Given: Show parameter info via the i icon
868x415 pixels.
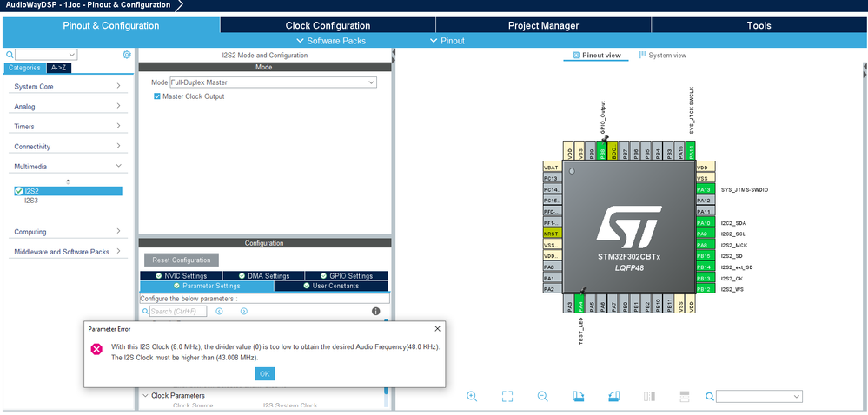Looking at the screenshot, I should pos(376,312).
